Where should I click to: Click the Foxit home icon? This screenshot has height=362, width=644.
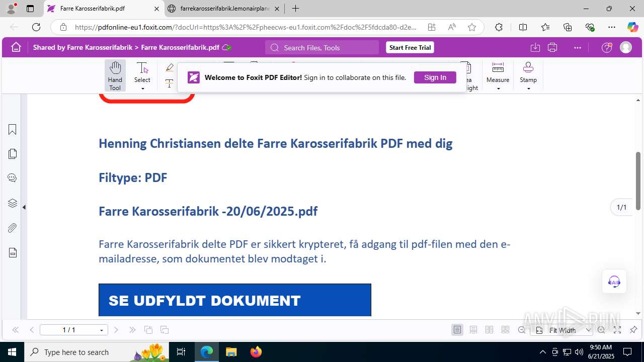pyautogui.click(x=16, y=47)
